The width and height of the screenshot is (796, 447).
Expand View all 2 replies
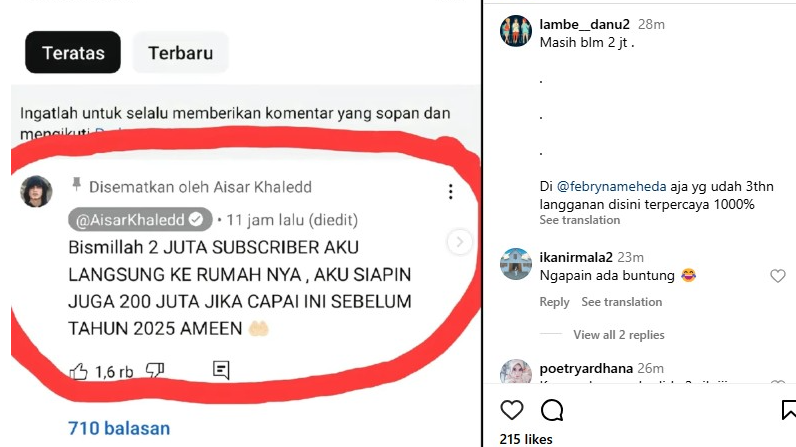point(619,335)
